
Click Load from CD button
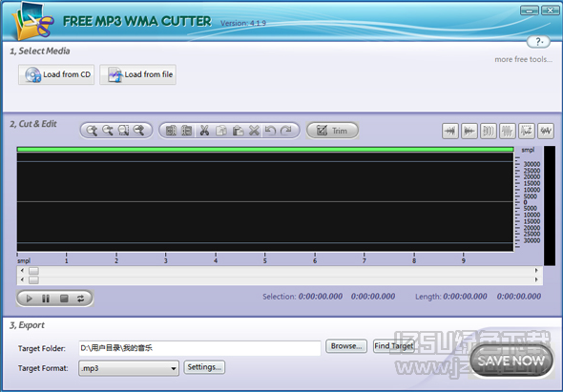point(56,74)
